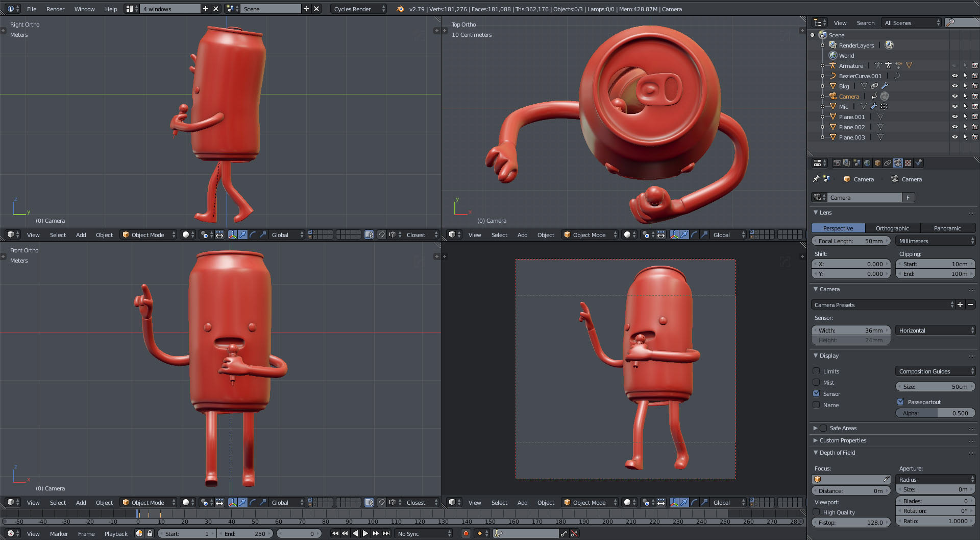Select the Orthographic lens type
The image size is (980, 540).
(892, 228)
